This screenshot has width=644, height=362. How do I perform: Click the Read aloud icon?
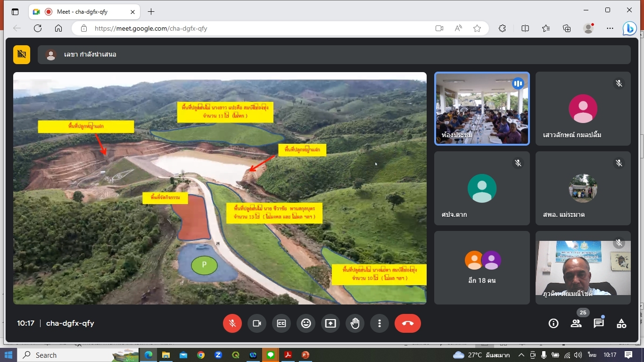(458, 28)
